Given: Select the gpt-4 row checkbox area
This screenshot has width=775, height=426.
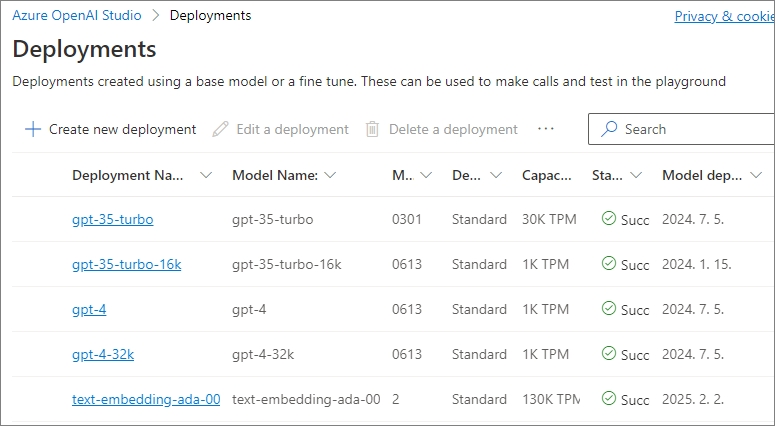Looking at the screenshot, I should [40, 309].
